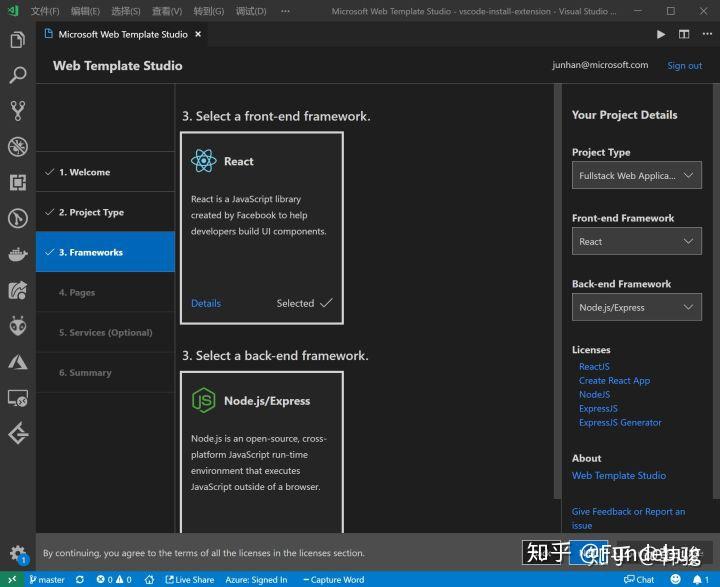The height and width of the screenshot is (587, 720).
Task: Go to step 1. Welcome
Action: (x=105, y=172)
